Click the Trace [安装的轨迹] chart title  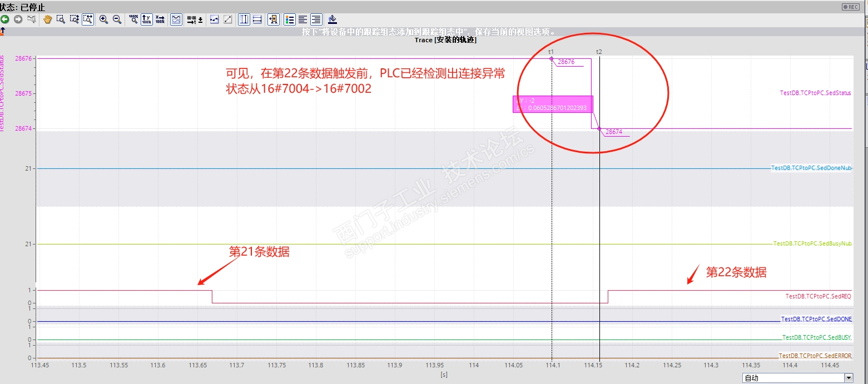click(445, 40)
